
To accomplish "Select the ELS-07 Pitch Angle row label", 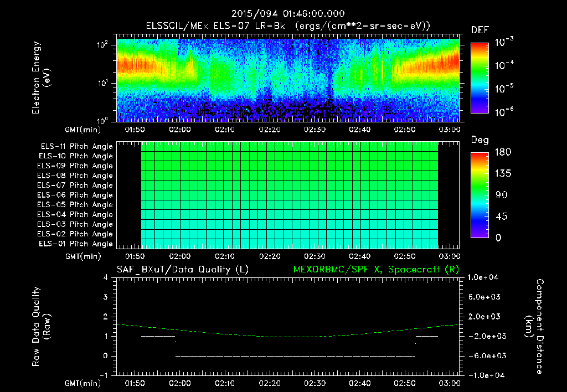I will [x=75, y=185].
